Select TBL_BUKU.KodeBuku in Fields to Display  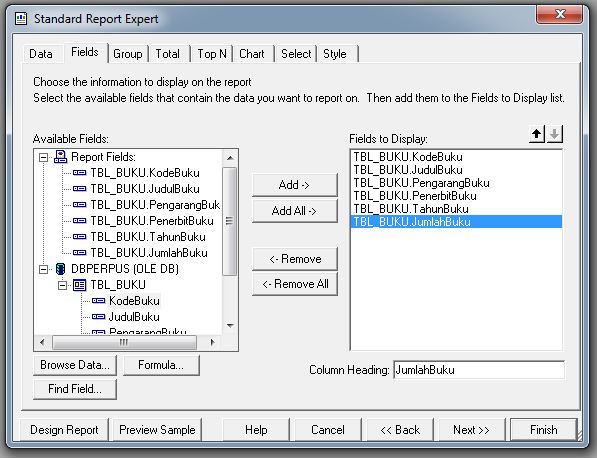pos(456,157)
